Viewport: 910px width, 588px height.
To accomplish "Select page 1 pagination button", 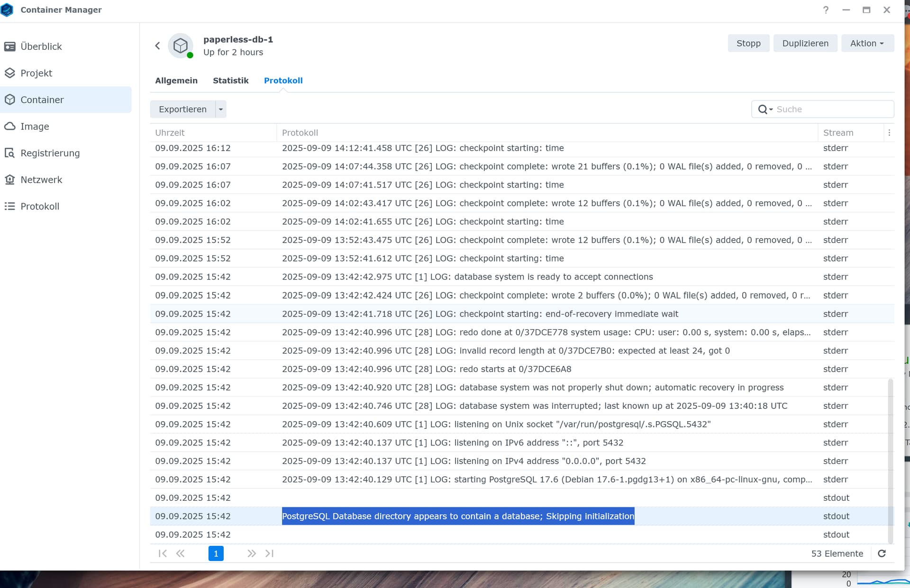I will [216, 553].
